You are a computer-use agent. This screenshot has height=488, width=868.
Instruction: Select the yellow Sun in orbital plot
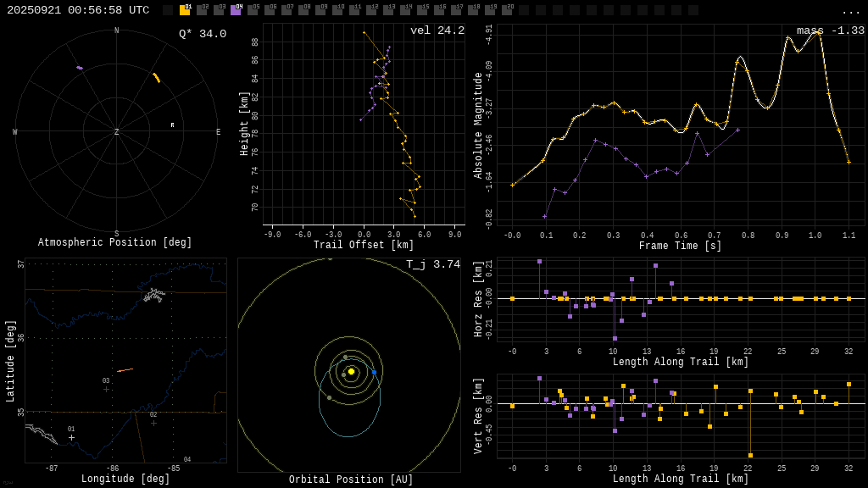click(351, 371)
